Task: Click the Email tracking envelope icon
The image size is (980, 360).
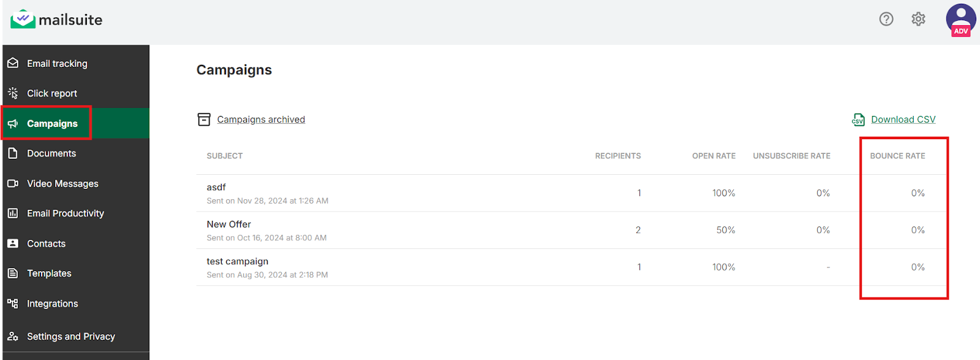Action: (x=13, y=63)
